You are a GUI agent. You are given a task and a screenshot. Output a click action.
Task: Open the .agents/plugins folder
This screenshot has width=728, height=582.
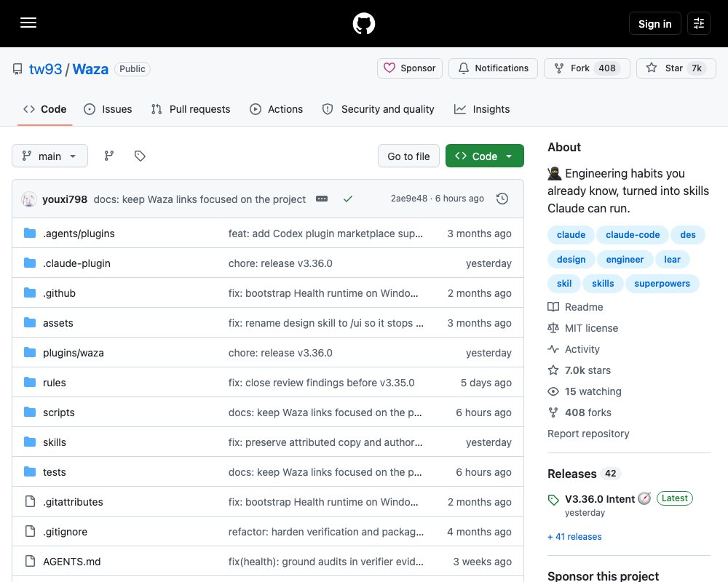[79, 234]
